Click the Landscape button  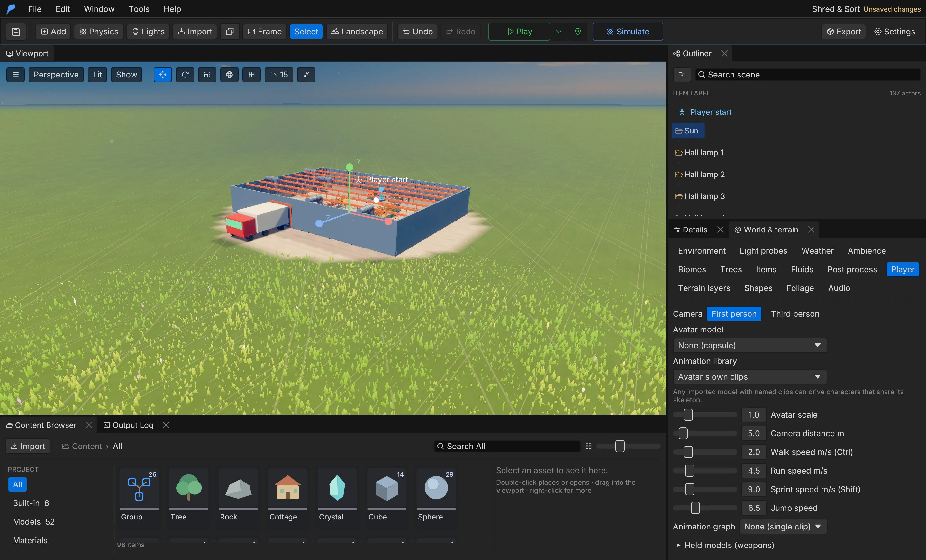(357, 32)
